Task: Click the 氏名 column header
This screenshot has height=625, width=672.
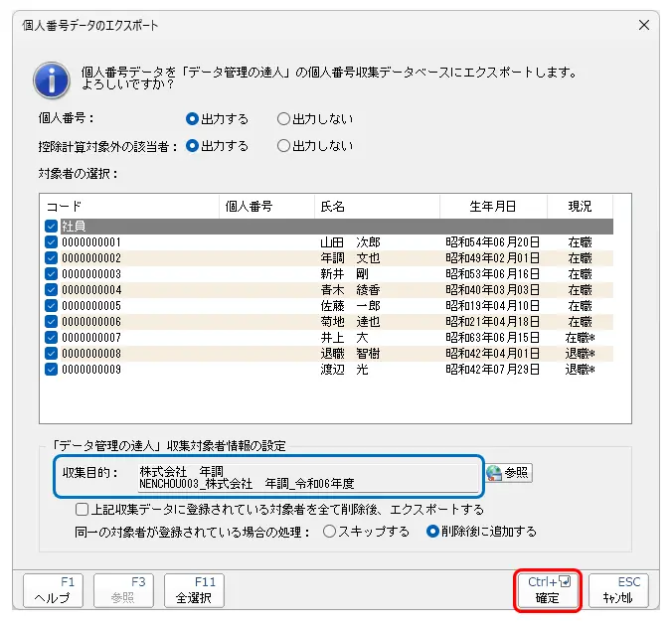Action: [376, 207]
